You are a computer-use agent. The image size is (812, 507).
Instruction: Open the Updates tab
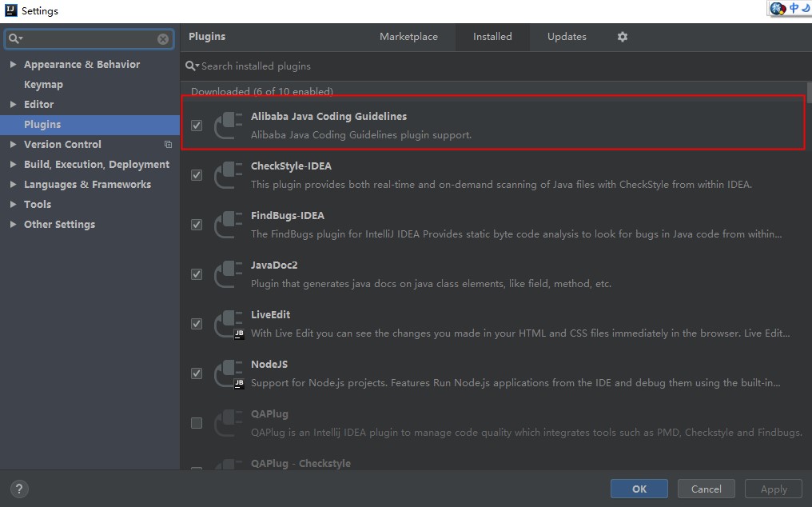click(x=567, y=37)
